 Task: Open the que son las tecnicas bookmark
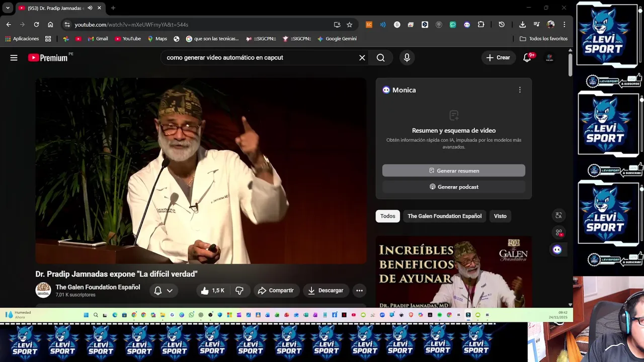point(212,39)
